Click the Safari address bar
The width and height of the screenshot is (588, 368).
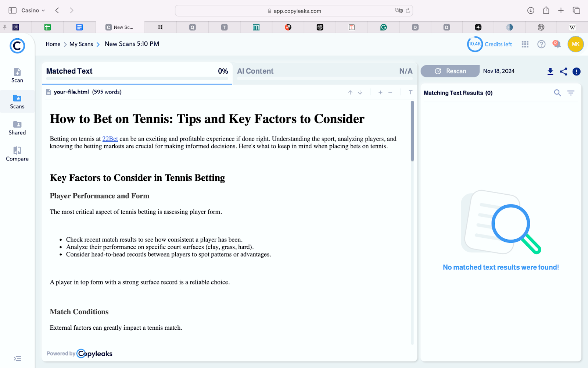pyautogui.click(x=294, y=11)
